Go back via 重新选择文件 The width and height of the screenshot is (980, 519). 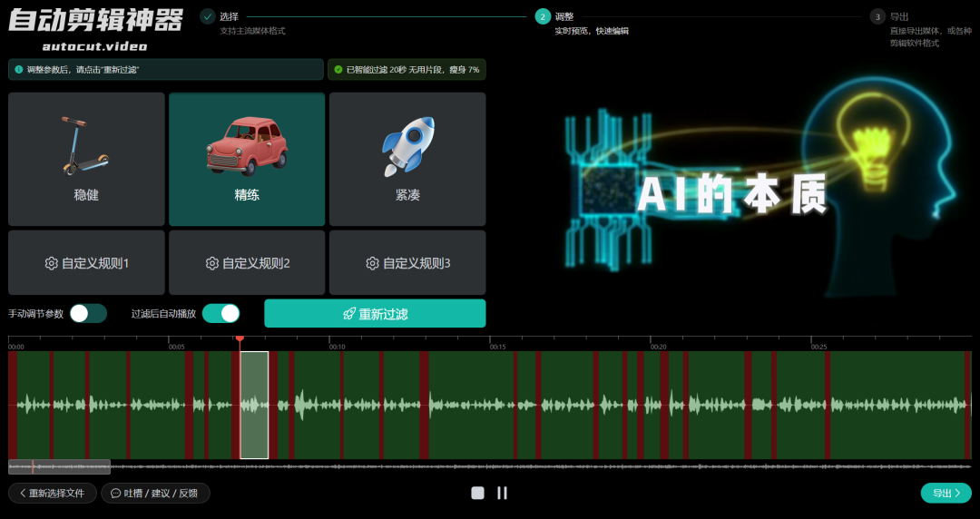click(x=52, y=493)
